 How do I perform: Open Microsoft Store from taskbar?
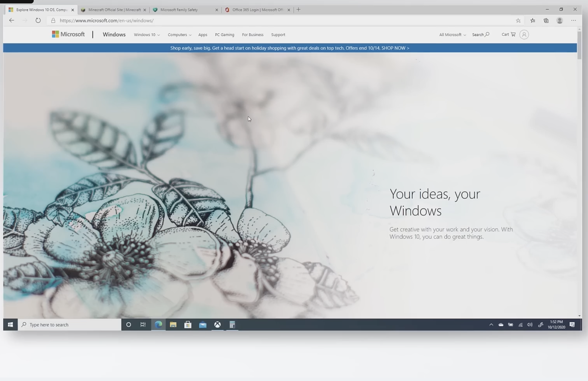pos(188,325)
